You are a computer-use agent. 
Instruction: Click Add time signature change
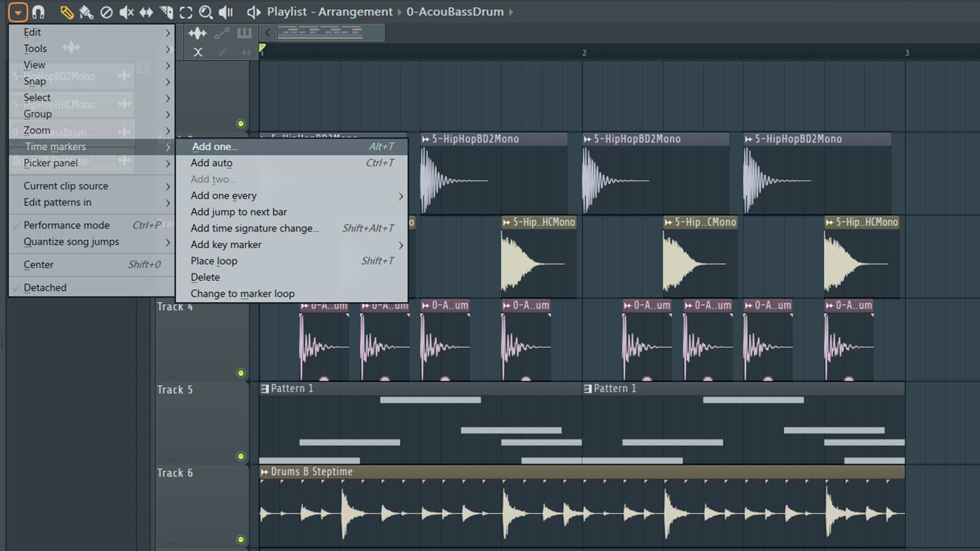[255, 228]
